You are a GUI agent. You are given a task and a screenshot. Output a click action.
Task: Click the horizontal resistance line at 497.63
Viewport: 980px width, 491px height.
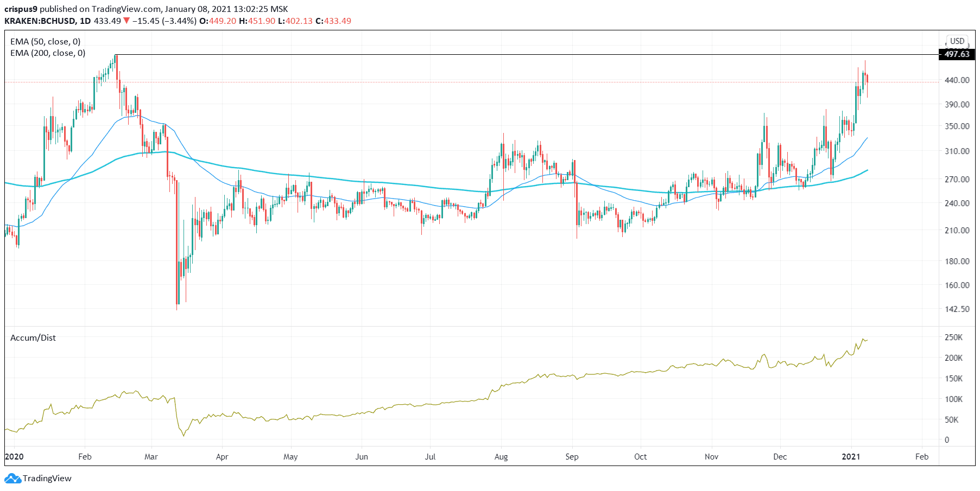click(x=527, y=55)
